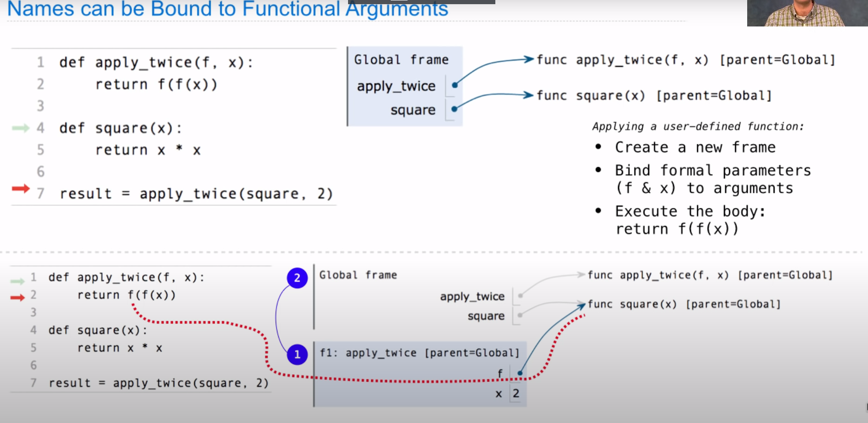
Task: Click the 'Create a new frame' bullet
Action: [695, 147]
